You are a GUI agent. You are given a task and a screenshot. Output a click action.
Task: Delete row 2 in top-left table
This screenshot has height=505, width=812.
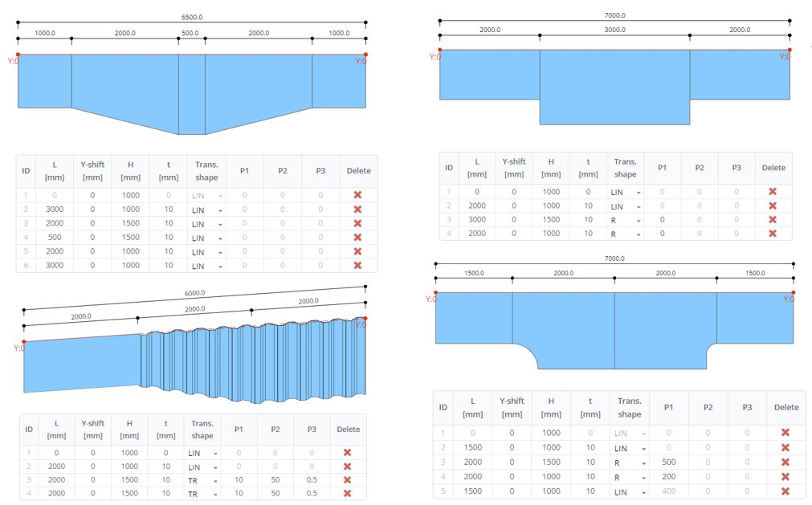click(357, 210)
